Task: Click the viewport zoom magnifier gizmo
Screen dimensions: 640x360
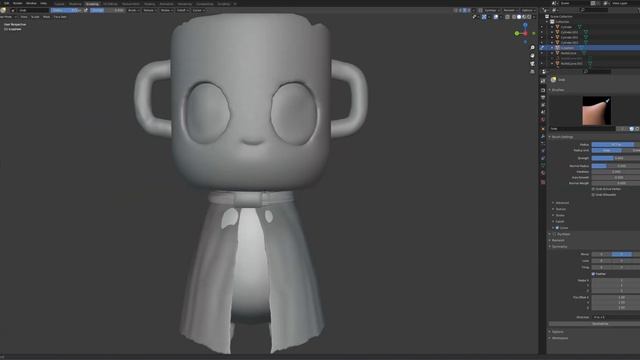Action: click(532, 48)
